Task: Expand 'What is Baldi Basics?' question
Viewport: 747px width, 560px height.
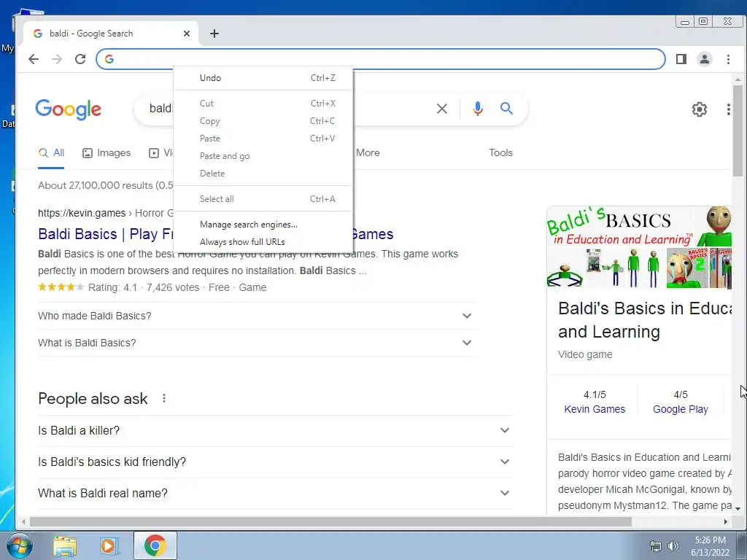Action: coord(256,343)
